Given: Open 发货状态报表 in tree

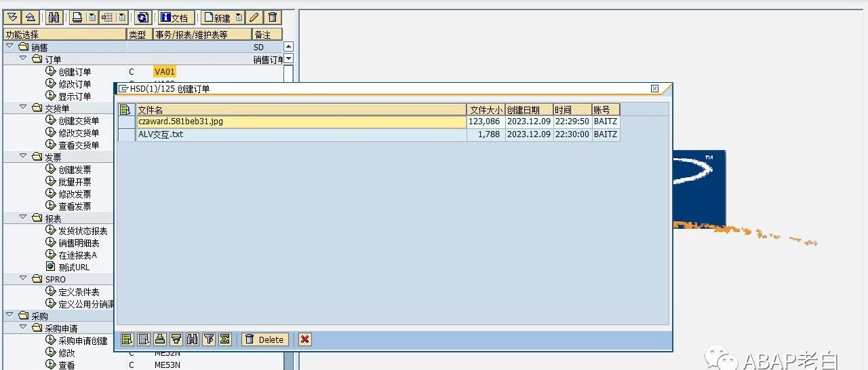Looking at the screenshot, I should coord(83,231).
